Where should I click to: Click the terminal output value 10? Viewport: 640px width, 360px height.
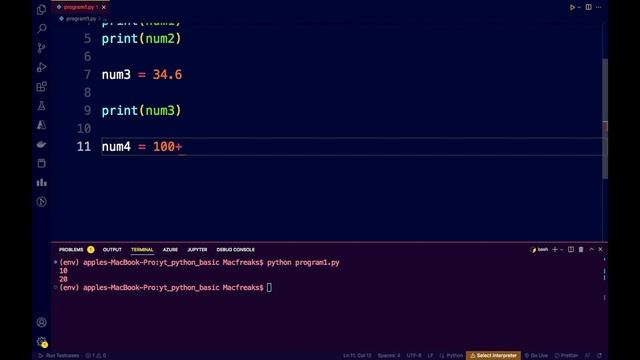point(63,271)
